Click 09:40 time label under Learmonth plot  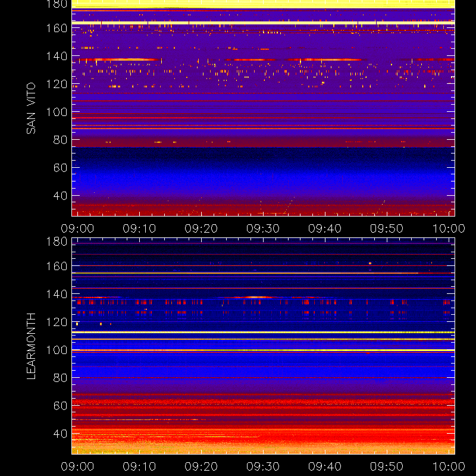coord(325,466)
